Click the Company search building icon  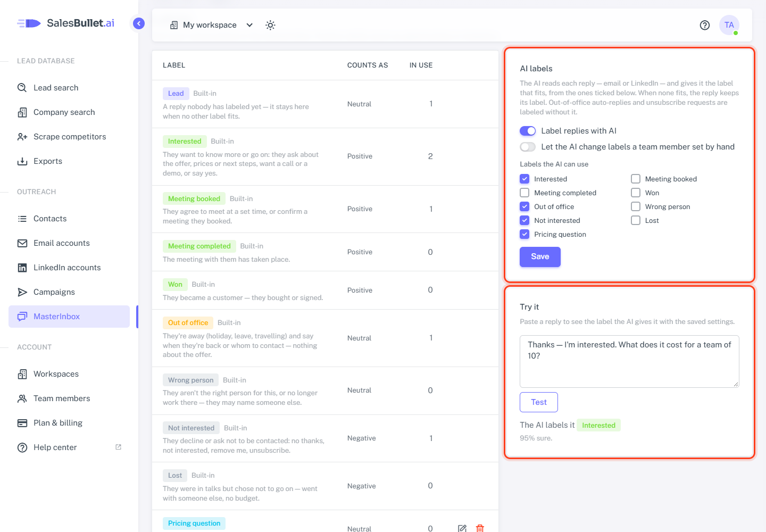22,112
